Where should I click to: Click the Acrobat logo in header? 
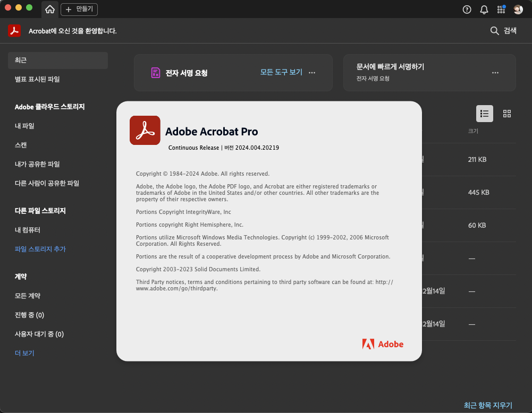[14, 31]
